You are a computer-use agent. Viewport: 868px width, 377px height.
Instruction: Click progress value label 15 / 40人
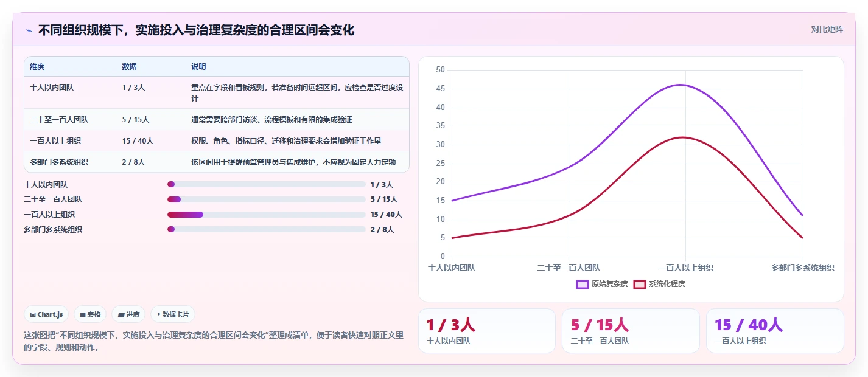pos(386,215)
